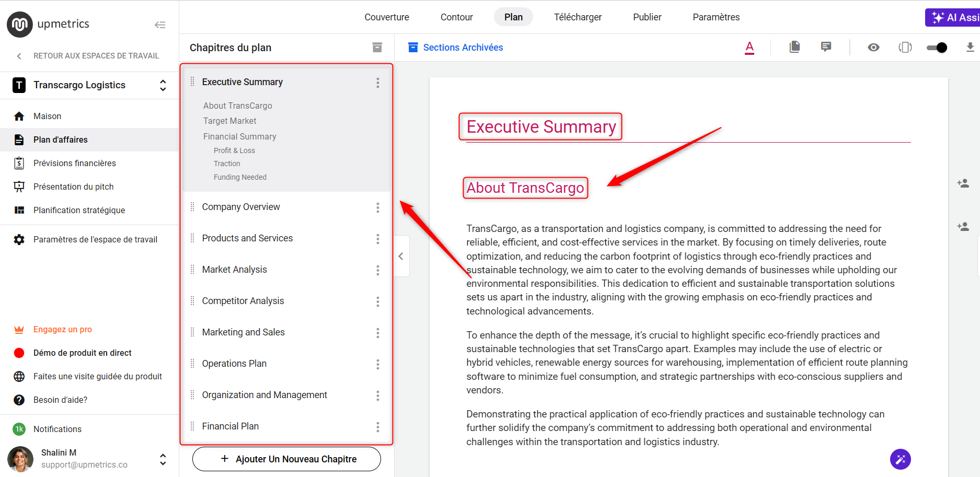This screenshot has width=980, height=477.
Task: Click drag handle icon of Market Analysis
Action: (192, 270)
